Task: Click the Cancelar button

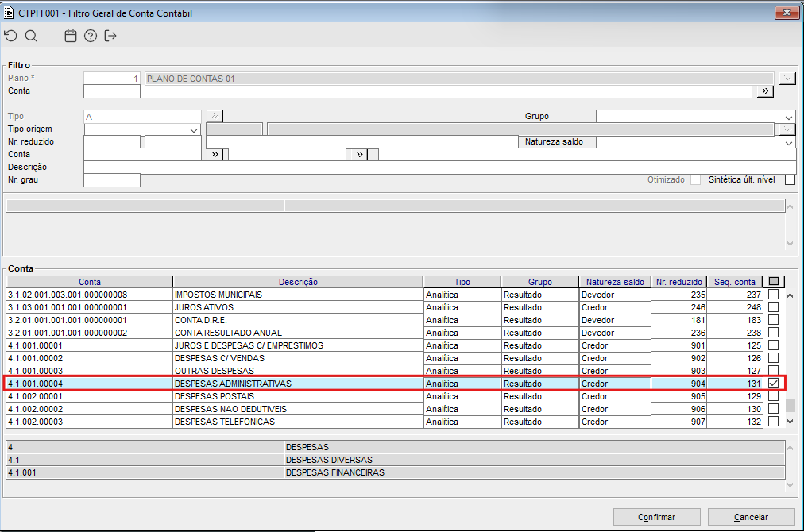Action: coord(752,517)
